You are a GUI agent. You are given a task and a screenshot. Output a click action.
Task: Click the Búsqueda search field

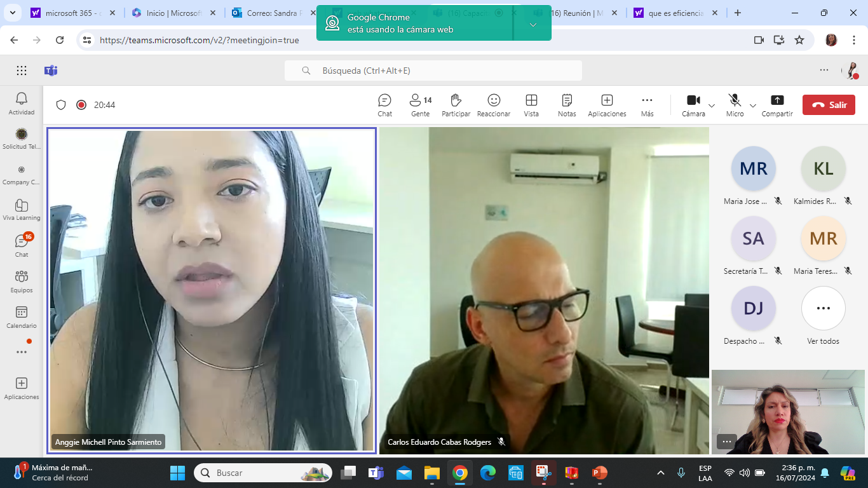(433, 71)
